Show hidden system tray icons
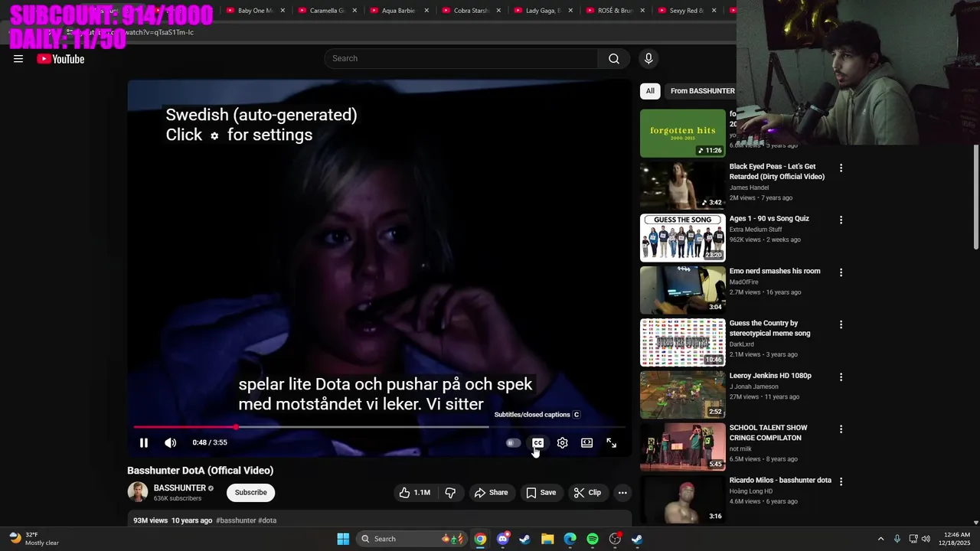Image resolution: width=980 pixels, height=551 pixels. pyautogui.click(x=880, y=539)
